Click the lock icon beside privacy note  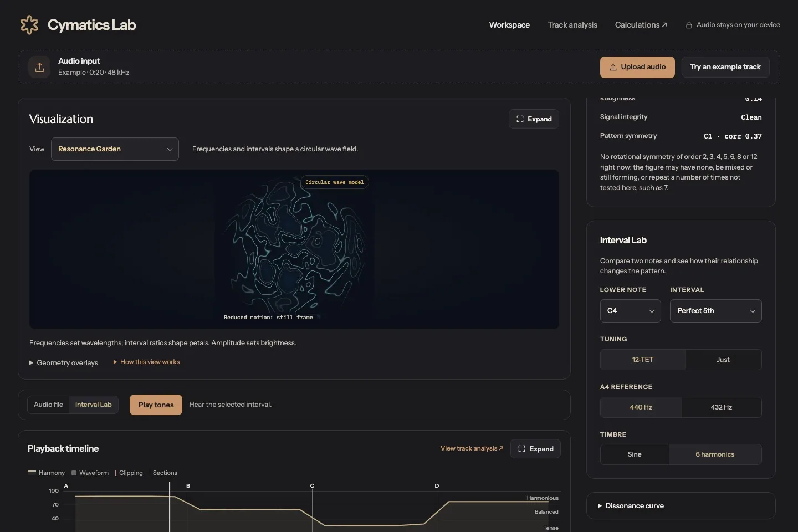pyautogui.click(x=689, y=25)
